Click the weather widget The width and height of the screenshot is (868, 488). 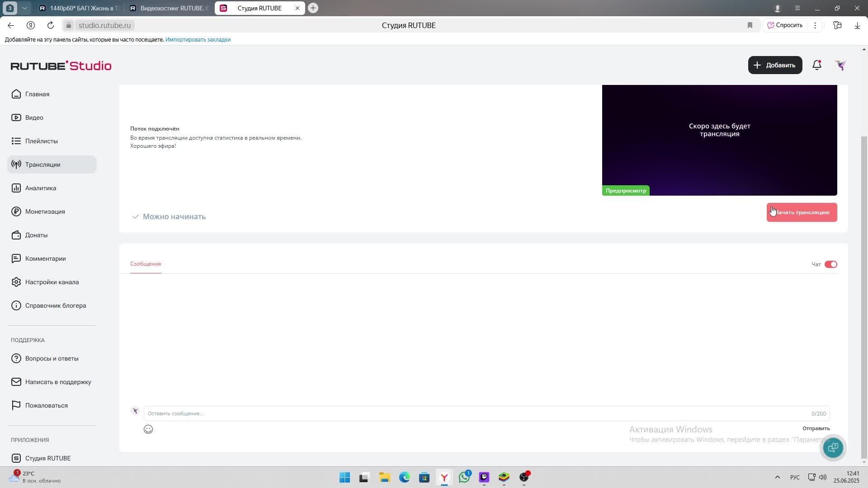point(35,477)
